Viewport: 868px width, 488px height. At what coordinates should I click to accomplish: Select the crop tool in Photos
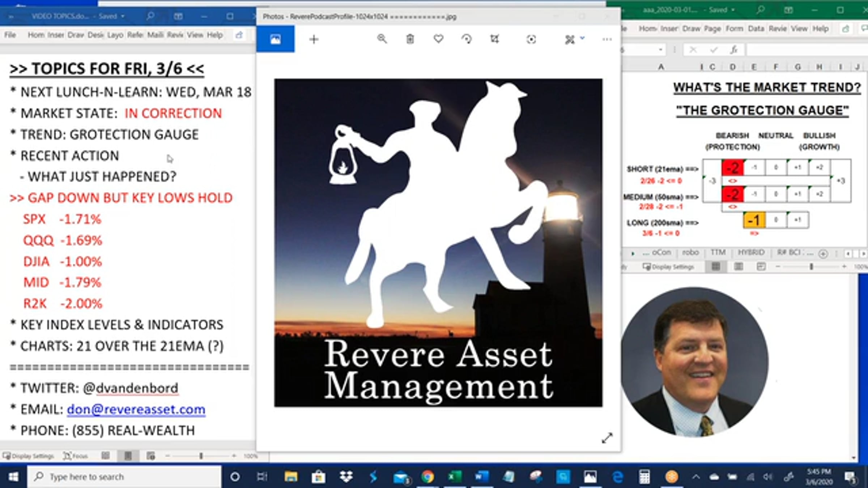coord(494,39)
